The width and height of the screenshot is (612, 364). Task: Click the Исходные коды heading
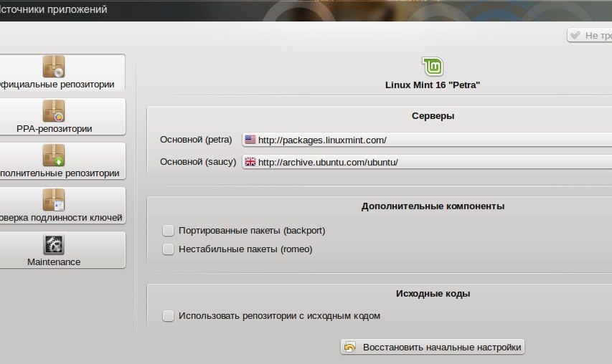coord(433,294)
